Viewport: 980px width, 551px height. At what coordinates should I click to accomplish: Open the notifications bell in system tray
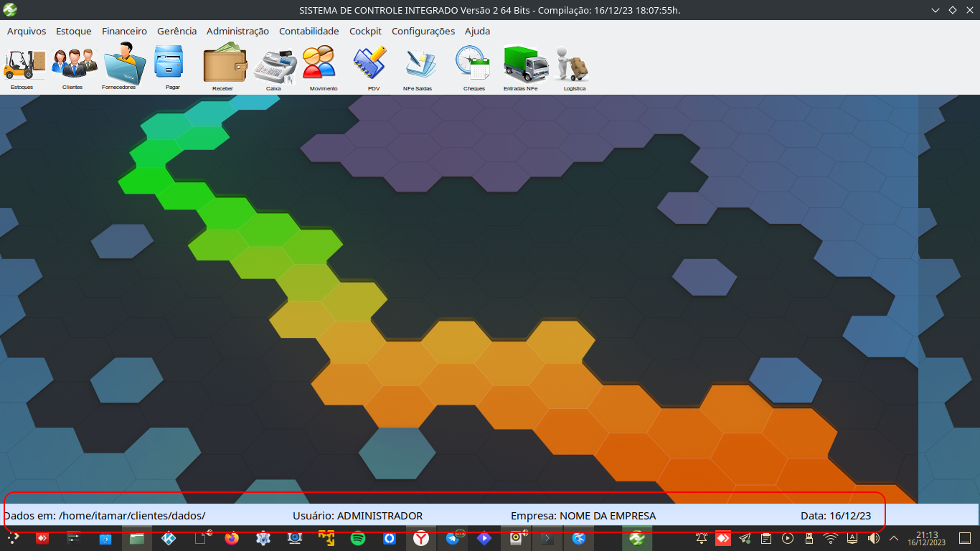[702, 538]
